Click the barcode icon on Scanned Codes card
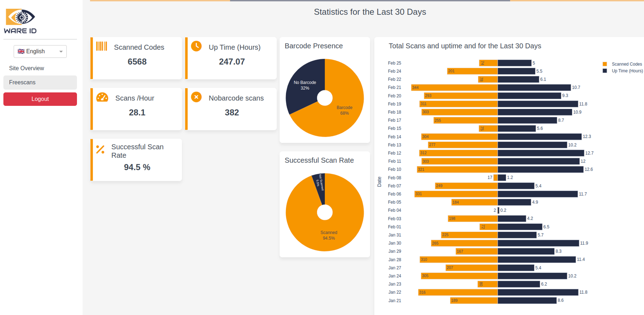This screenshot has width=644, height=315. [102, 46]
